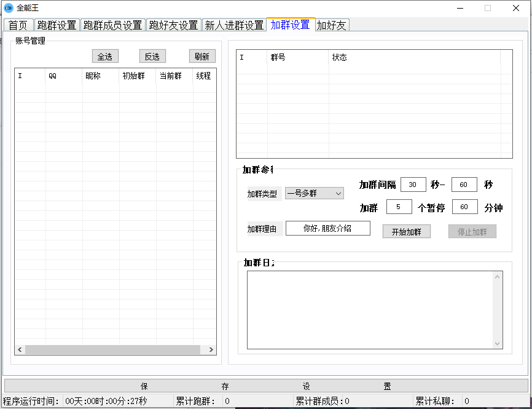The height and width of the screenshot is (409, 532).
Task: Open the 跑群成员设置 tab
Action: tap(113, 25)
